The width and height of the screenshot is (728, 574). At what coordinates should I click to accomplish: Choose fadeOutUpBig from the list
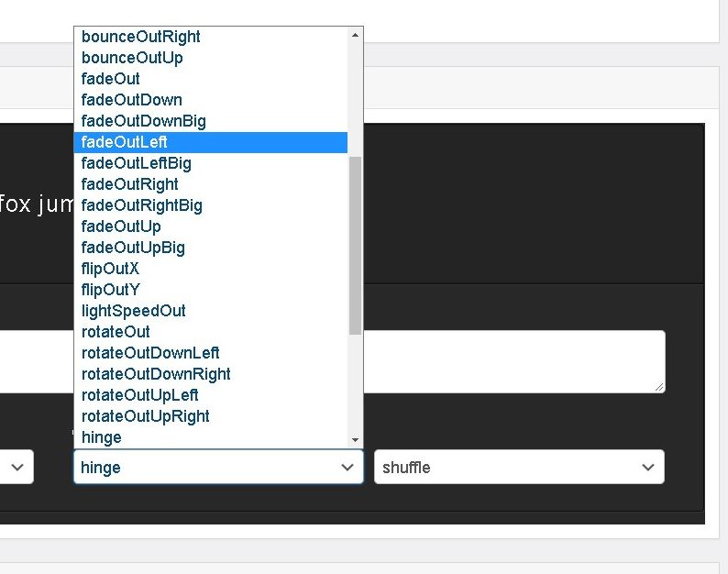pyautogui.click(x=133, y=248)
